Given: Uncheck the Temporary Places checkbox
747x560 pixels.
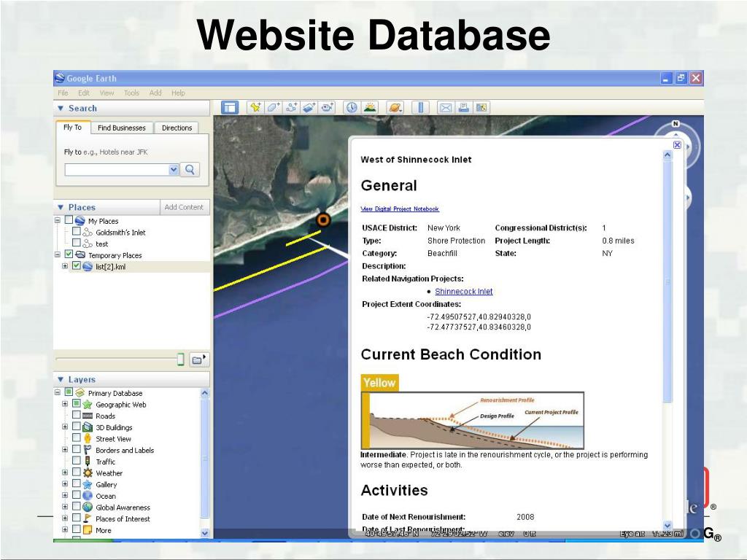Looking at the screenshot, I should (x=69, y=254).
